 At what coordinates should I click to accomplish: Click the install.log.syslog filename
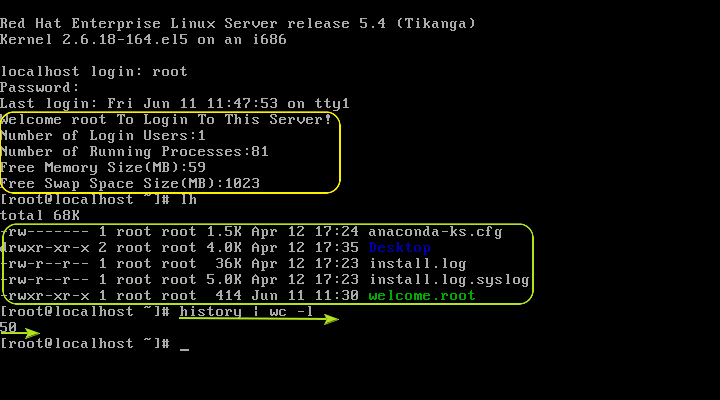[449, 280]
